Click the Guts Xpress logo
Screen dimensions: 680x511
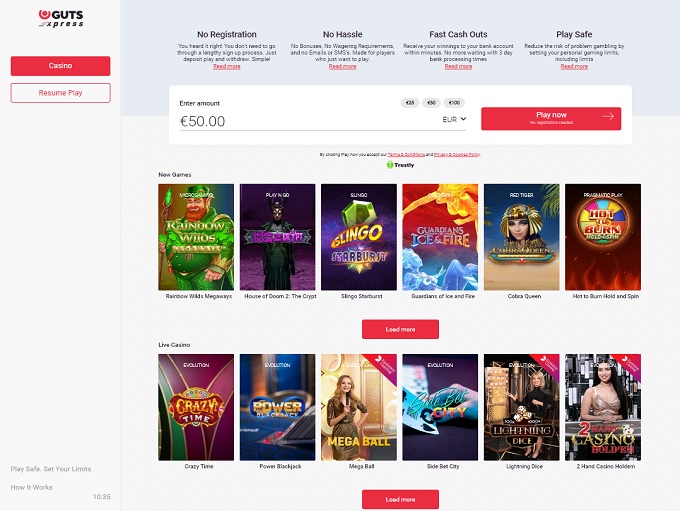[x=61, y=19]
